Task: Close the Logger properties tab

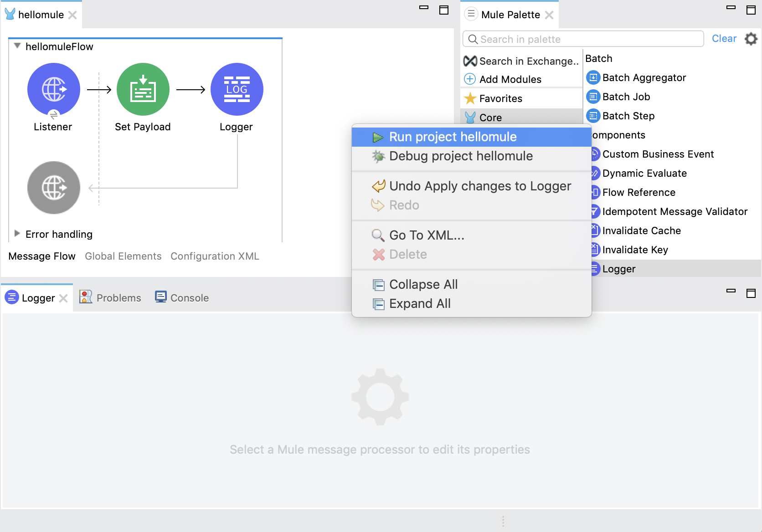Action: (64, 298)
